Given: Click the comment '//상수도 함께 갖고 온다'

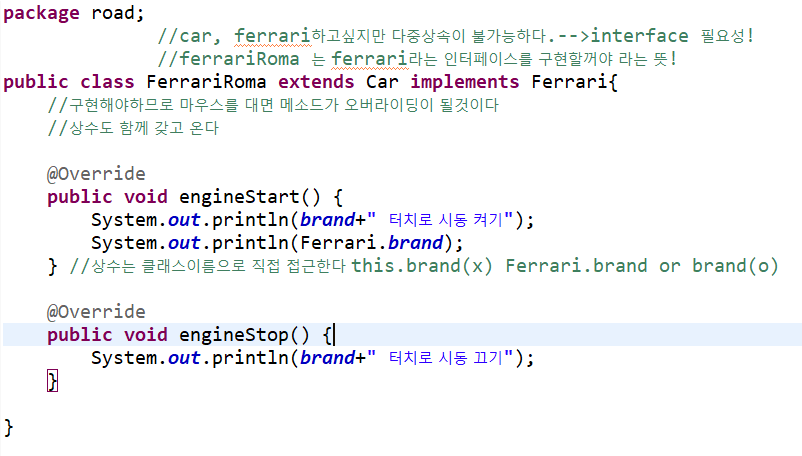Looking at the screenshot, I should tap(133, 128).
